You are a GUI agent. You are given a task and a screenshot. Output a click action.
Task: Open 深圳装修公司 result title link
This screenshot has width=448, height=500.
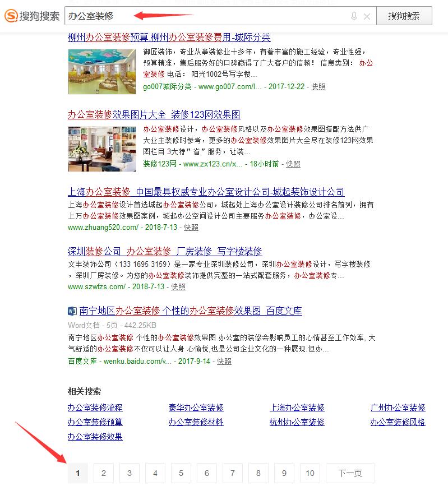tap(165, 251)
